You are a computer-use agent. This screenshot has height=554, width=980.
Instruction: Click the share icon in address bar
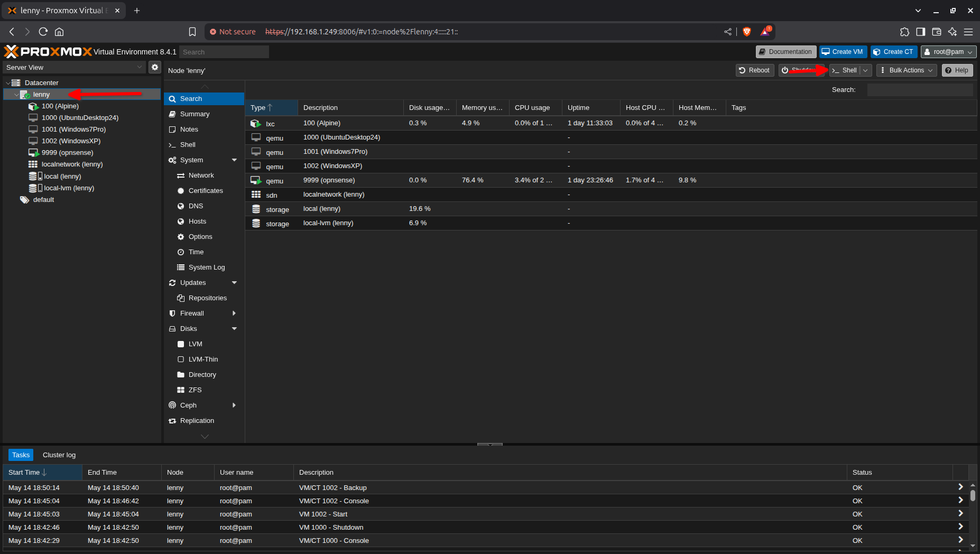tap(728, 32)
